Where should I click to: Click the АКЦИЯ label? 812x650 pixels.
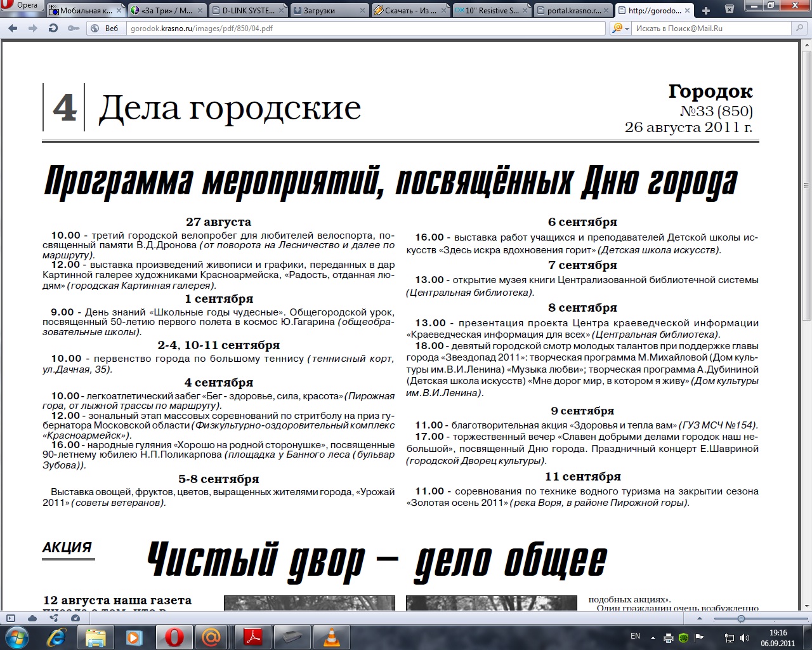point(67,547)
